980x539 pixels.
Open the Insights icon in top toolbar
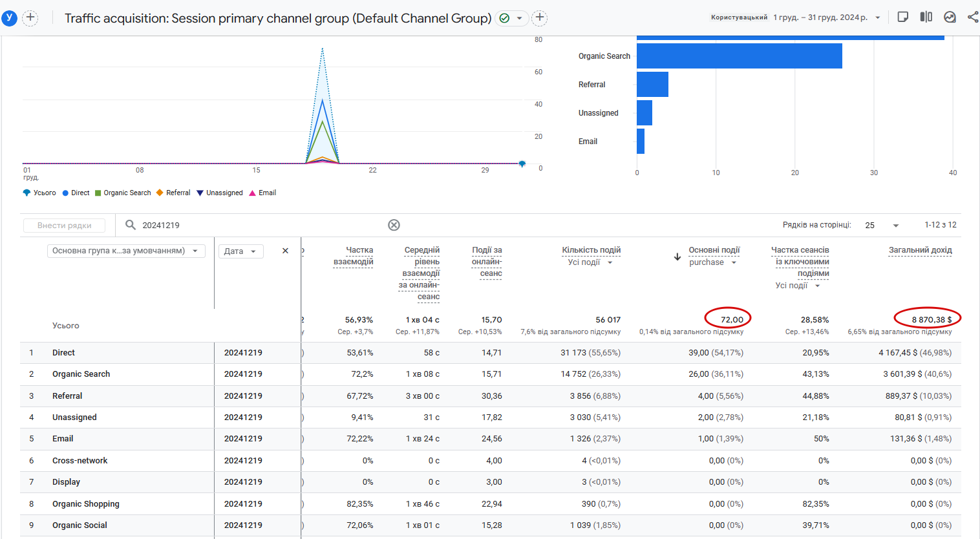(950, 17)
